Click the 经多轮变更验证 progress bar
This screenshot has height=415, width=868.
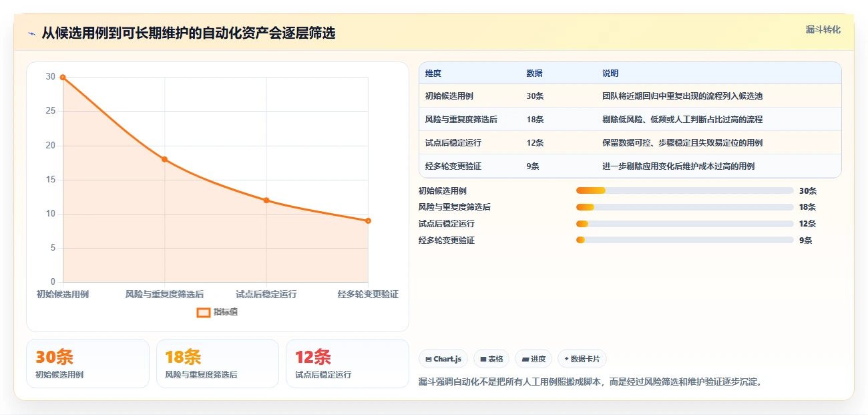(684, 240)
